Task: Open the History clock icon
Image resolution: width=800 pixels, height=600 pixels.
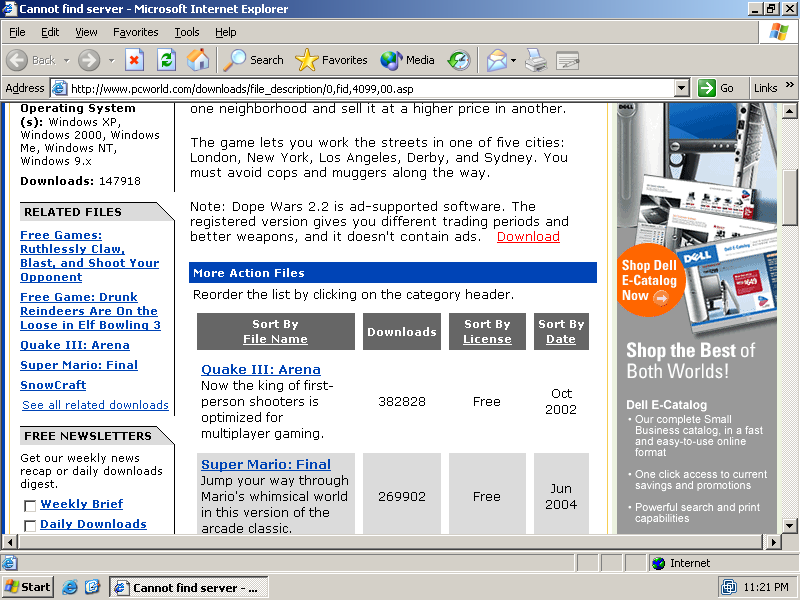Action: tap(459, 60)
